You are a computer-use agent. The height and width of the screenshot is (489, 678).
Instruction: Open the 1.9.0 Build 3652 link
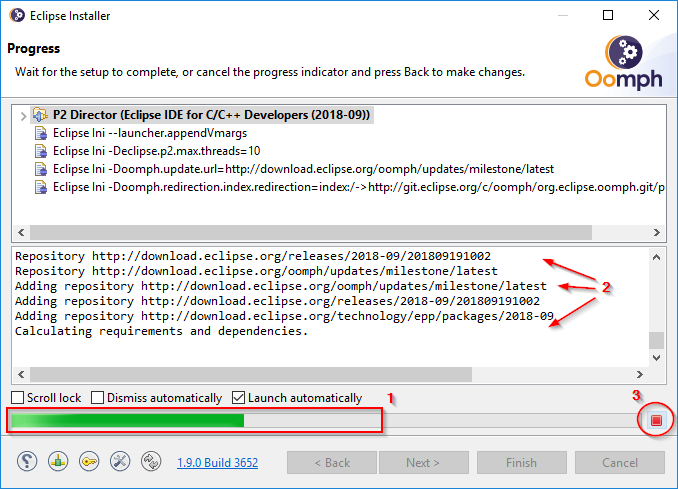(x=217, y=463)
